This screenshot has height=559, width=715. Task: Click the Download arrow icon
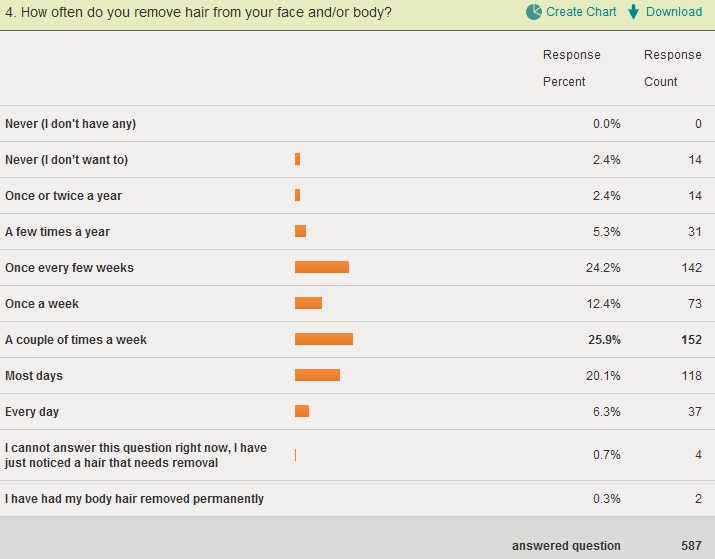point(634,12)
